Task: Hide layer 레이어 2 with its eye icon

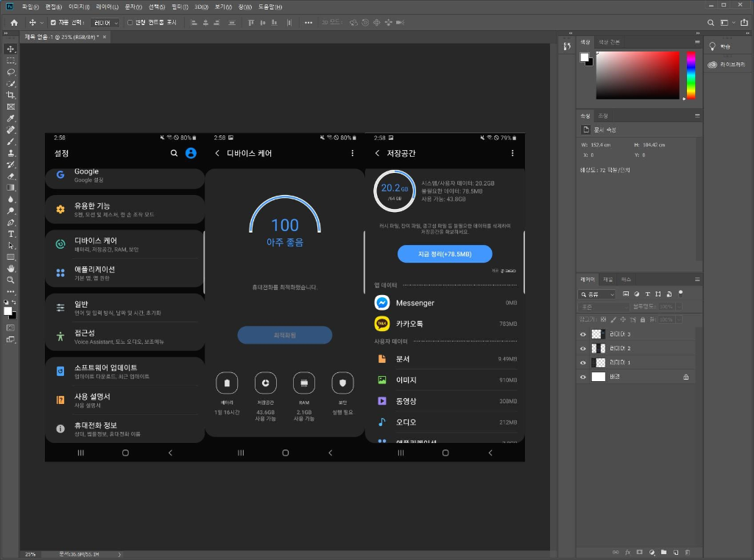Action: (583, 349)
